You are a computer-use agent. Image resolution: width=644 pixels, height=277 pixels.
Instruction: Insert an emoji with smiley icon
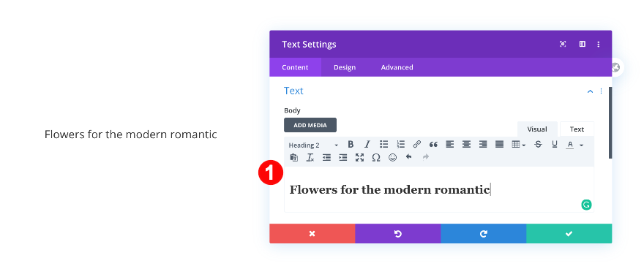[x=393, y=158]
